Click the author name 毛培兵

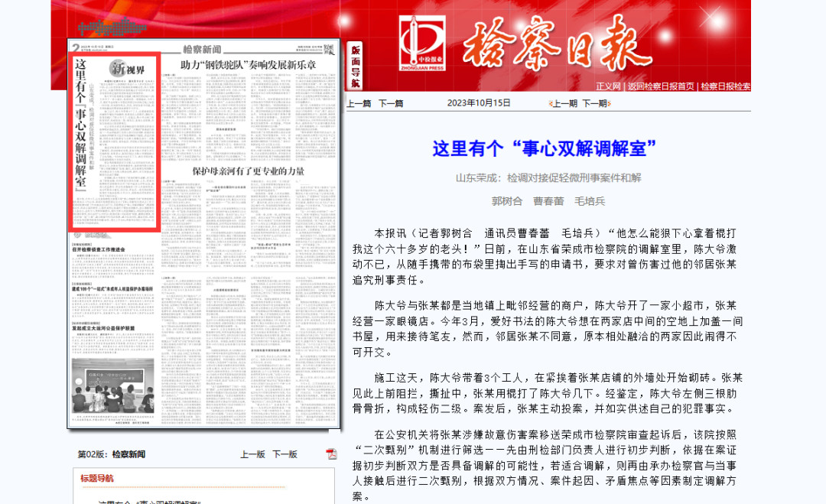[x=590, y=201]
